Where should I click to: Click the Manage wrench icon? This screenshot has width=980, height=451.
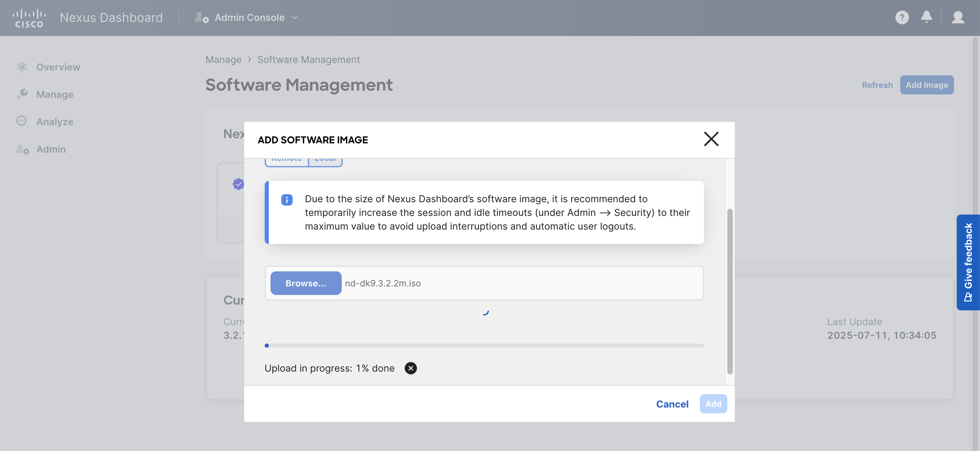point(22,94)
